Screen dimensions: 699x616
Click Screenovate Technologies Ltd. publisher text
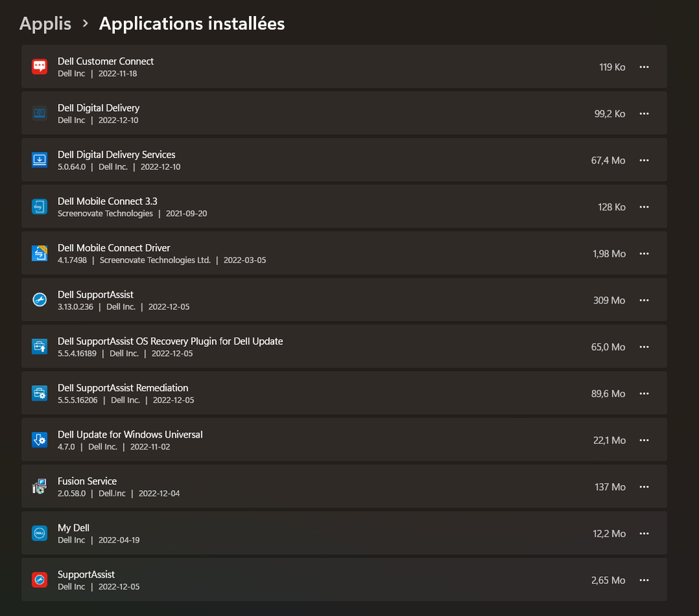coord(155,260)
